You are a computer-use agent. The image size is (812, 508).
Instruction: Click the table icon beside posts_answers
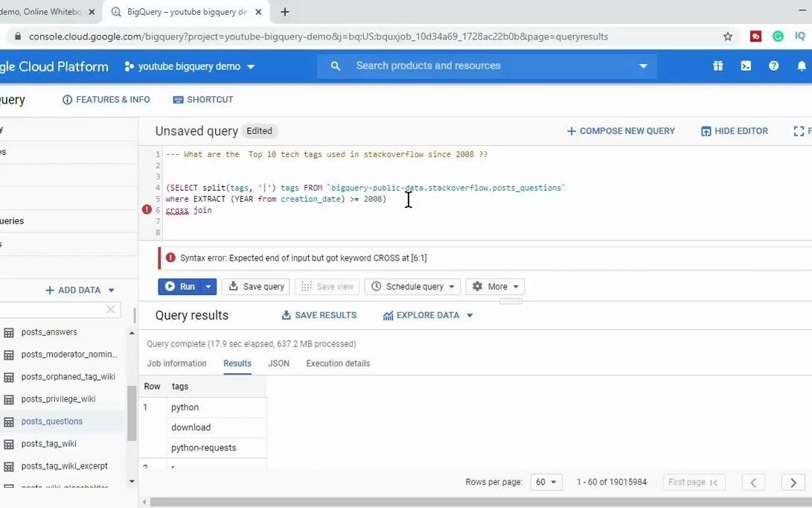pos(9,333)
